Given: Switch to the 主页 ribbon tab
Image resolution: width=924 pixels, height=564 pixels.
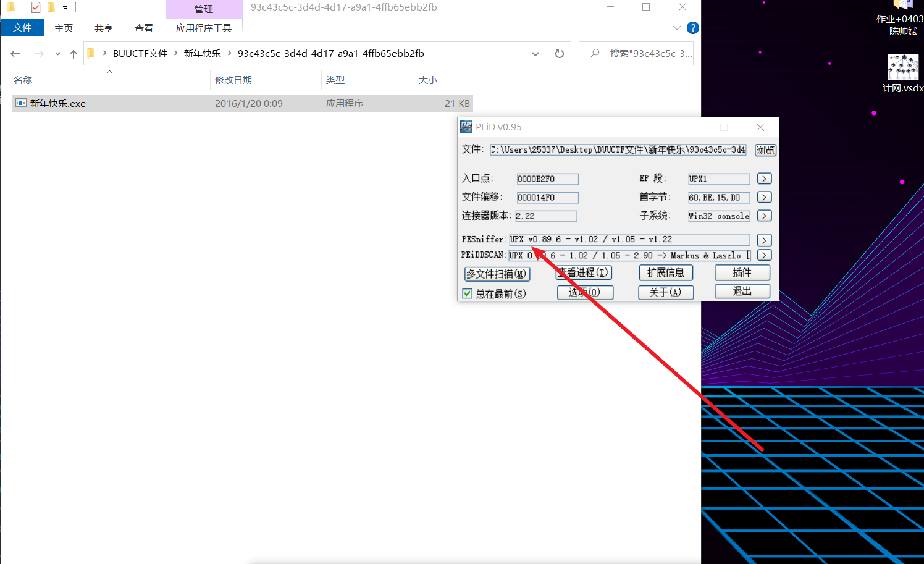Looking at the screenshot, I should 64,28.
